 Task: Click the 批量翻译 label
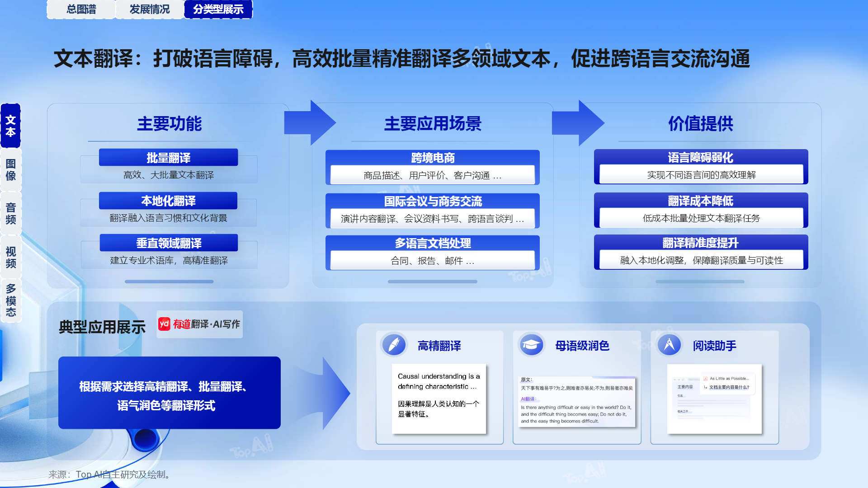coord(168,158)
